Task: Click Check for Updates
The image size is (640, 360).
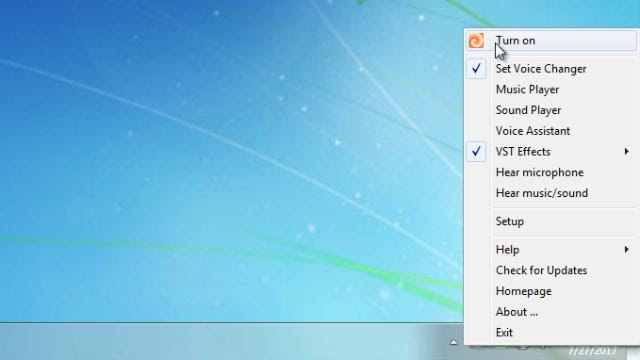Action: click(541, 270)
